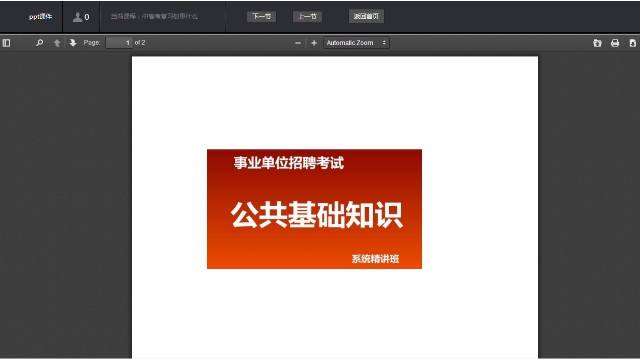The image size is (641, 360).
Task: Click the current course title text
Action: pyautogui.click(x=154, y=16)
